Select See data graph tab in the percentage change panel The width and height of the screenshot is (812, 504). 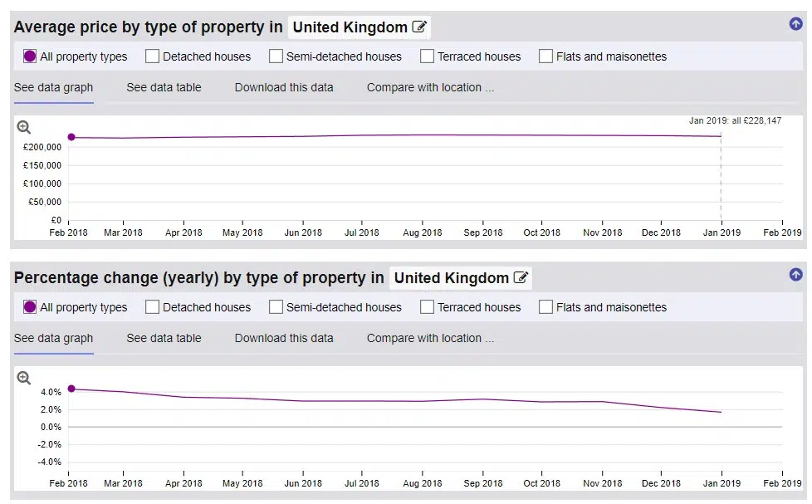click(x=53, y=338)
